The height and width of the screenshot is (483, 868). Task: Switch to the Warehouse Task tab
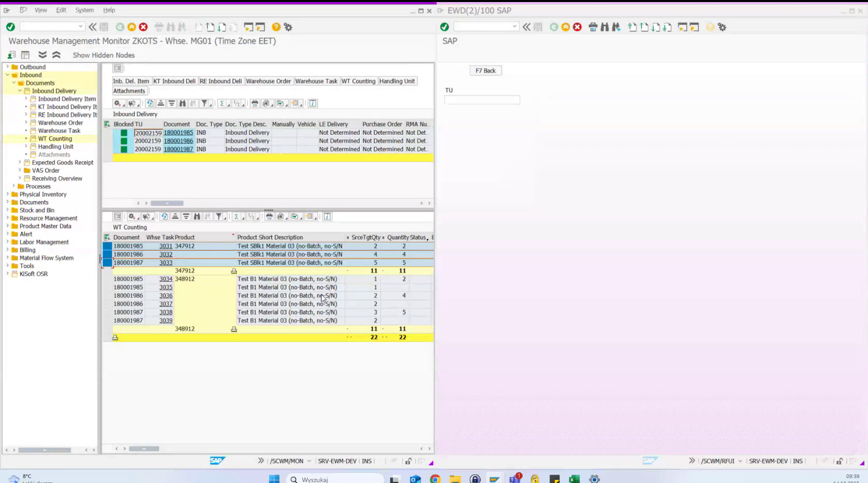coord(317,81)
